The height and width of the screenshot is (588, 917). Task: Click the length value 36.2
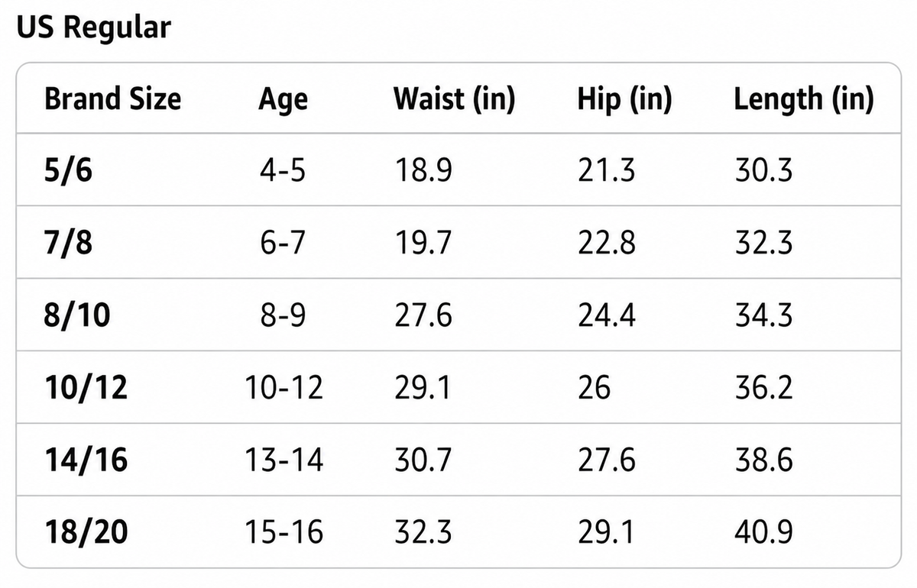pos(763,388)
